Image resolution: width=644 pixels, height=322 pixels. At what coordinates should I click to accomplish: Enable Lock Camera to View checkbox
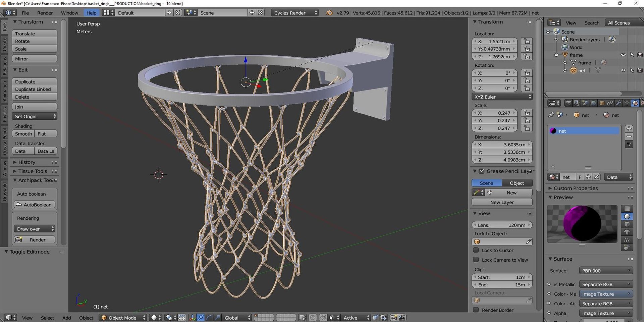coord(476,260)
